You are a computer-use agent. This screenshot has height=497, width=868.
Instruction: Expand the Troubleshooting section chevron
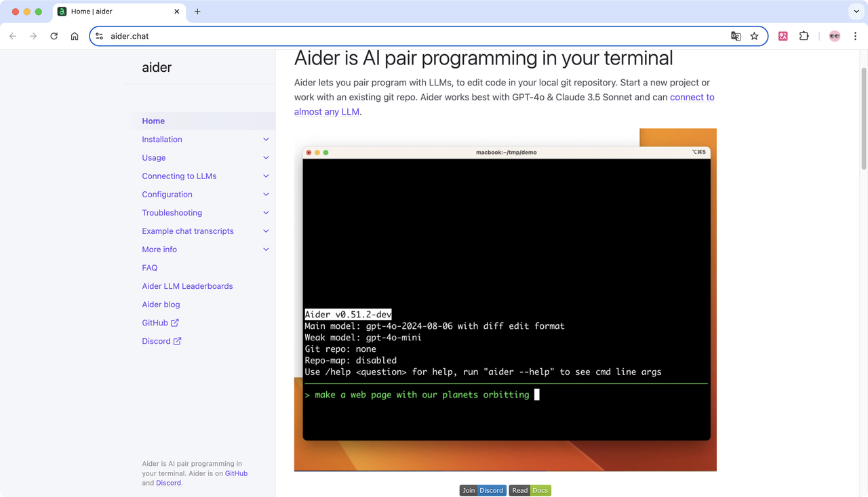click(x=266, y=212)
